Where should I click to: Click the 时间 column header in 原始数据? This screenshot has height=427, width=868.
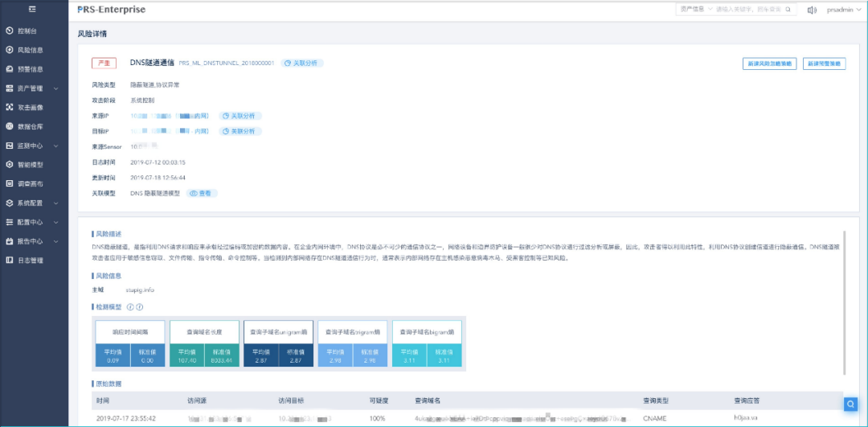coord(102,401)
